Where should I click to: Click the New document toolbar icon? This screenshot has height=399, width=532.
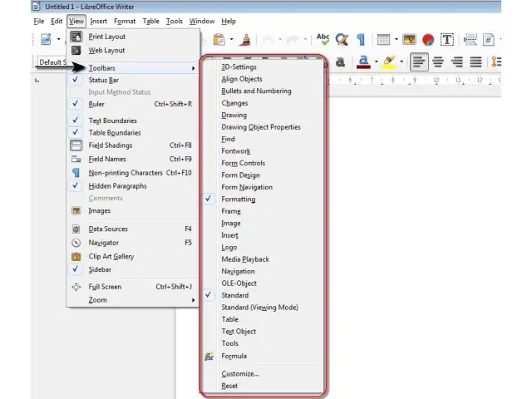pyautogui.click(x=46, y=39)
